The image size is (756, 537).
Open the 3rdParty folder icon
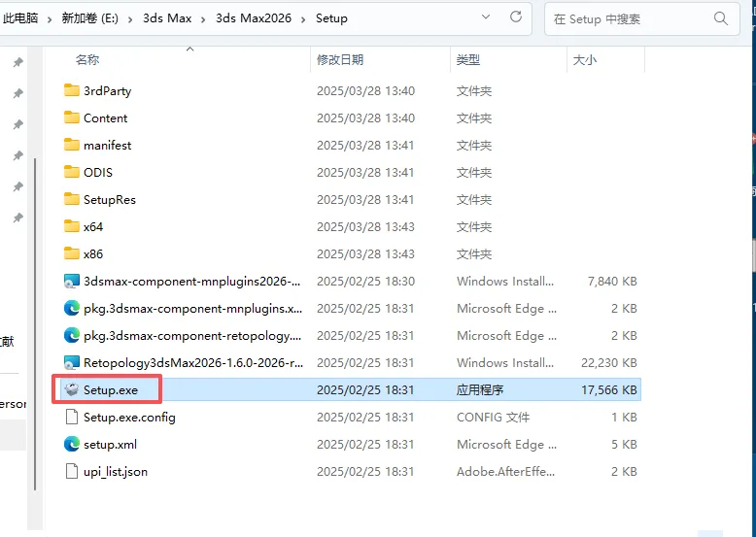click(71, 90)
